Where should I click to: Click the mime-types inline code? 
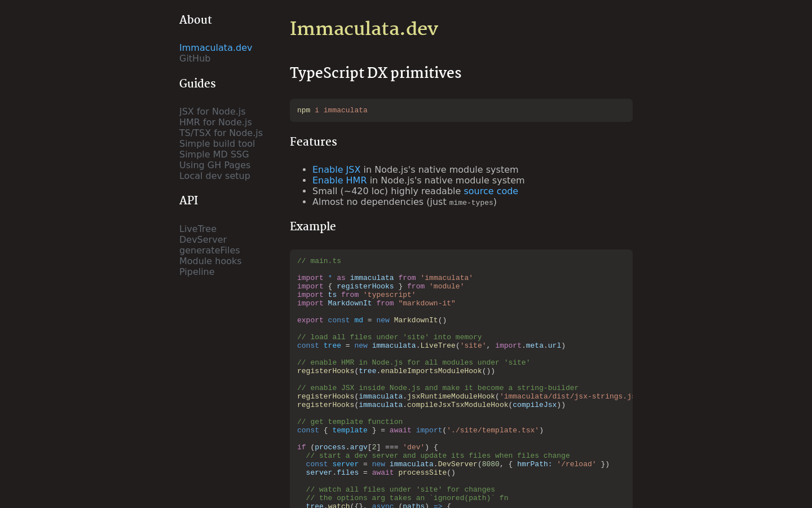471,203
